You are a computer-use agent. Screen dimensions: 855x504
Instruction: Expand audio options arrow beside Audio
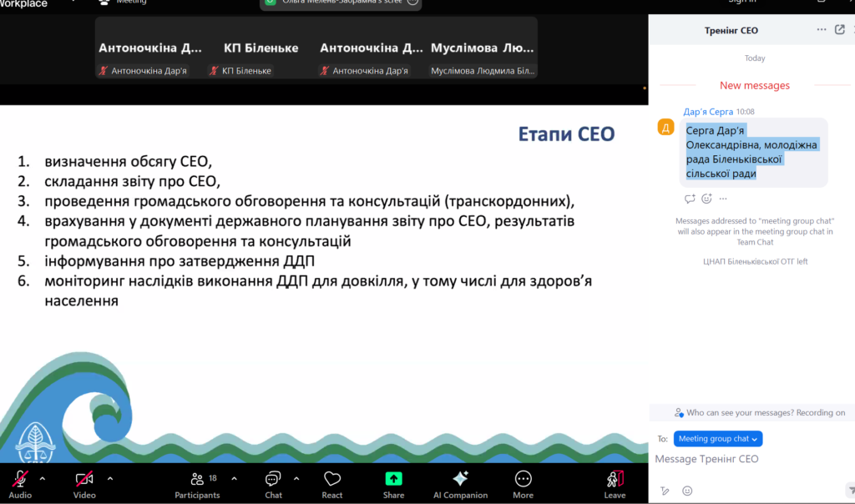[43, 479]
